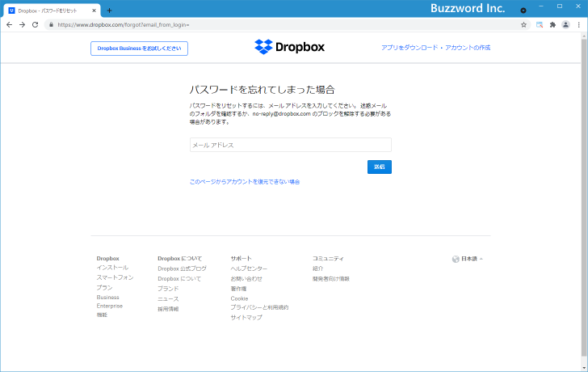The height and width of the screenshot is (372, 588).
Task: Open アプリをダウンロード link
Action: pos(409,48)
